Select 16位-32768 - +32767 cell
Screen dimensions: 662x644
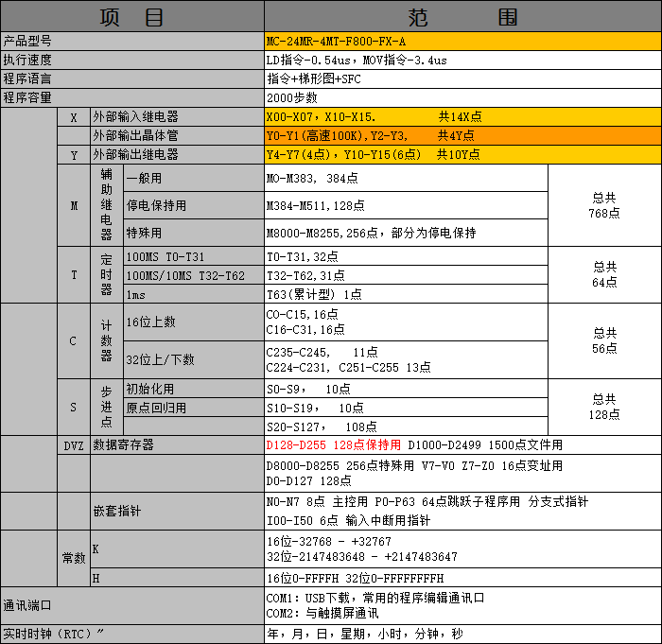tap(462, 549)
